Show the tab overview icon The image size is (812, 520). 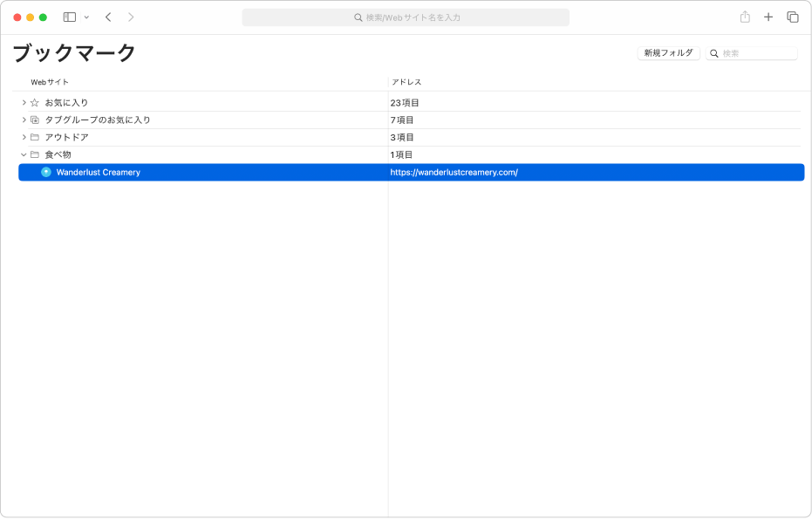pos(792,17)
